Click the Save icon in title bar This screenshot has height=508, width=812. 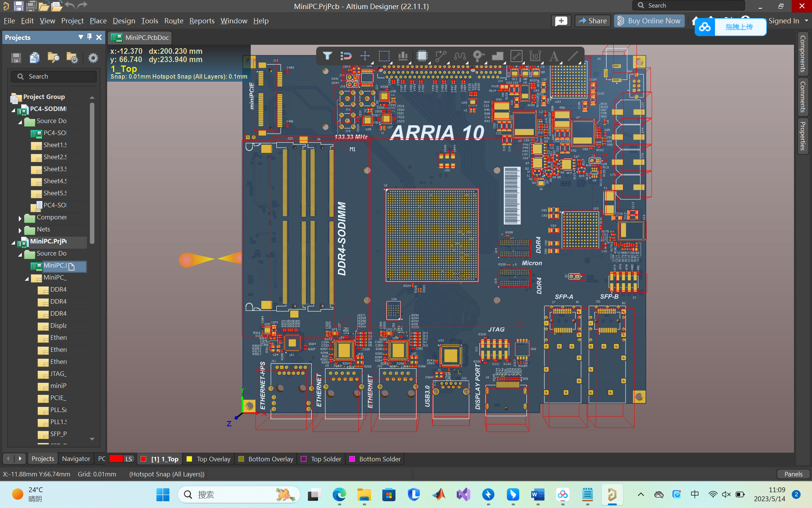click(18, 6)
